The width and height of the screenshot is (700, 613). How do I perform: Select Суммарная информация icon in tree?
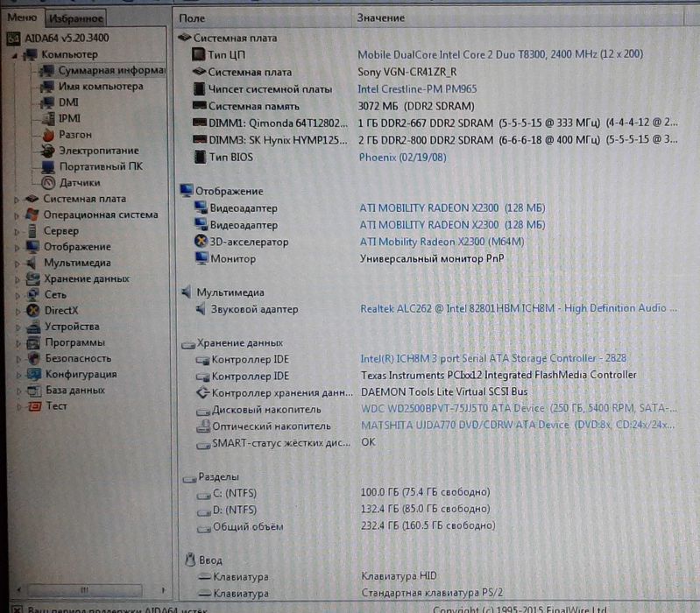[x=46, y=70]
